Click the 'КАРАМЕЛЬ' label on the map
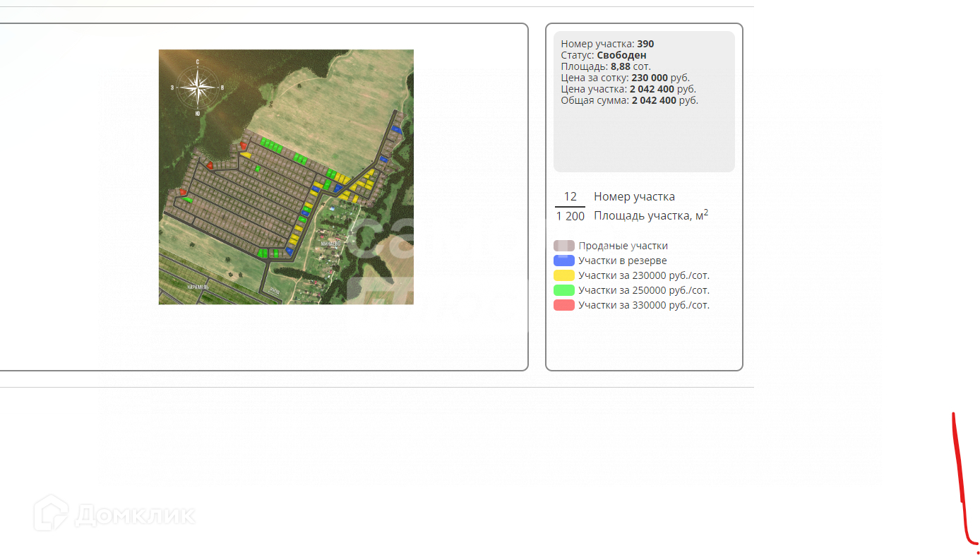This screenshot has width=980, height=555. (x=197, y=288)
